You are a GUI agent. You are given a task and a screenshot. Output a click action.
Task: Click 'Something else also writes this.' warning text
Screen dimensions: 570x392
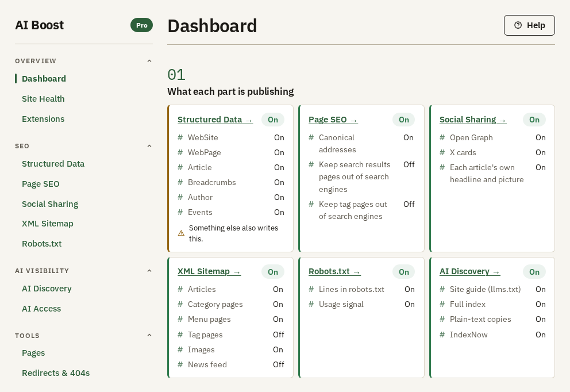pos(233,233)
